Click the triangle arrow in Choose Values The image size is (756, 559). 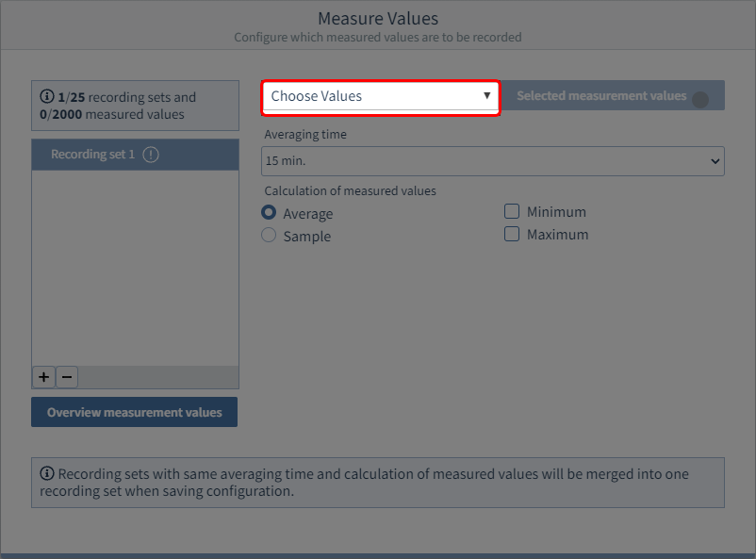click(x=486, y=96)
